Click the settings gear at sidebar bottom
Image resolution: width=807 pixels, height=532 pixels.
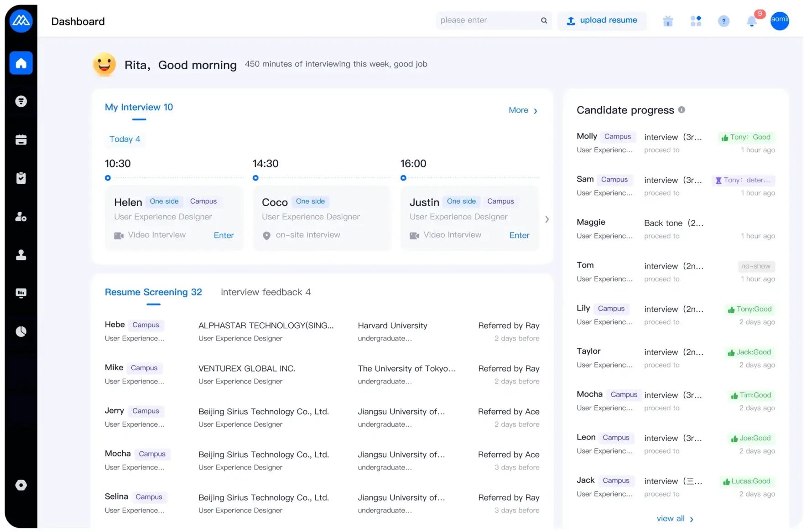(21, 485)
